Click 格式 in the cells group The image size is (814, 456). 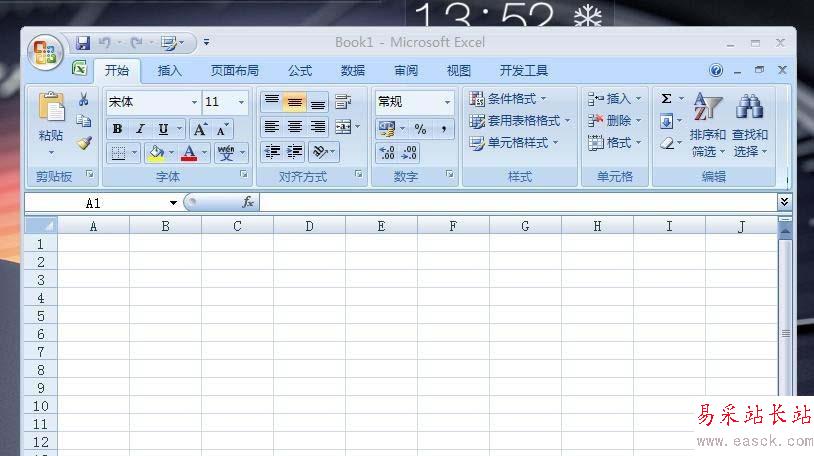(614, 142)
